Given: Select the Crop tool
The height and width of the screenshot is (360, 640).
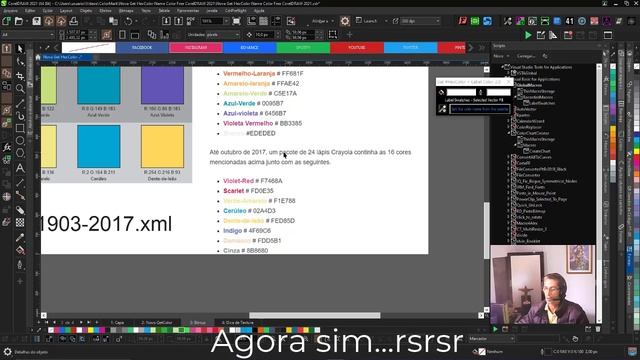Looking at the screenshot, I should pyautogui.click(x=20, y=76).
